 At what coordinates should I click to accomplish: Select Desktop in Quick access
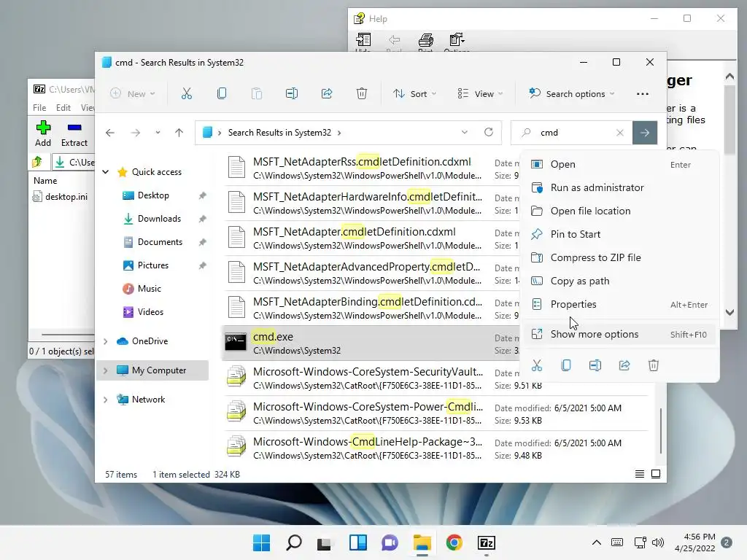(x=153, y=195)
